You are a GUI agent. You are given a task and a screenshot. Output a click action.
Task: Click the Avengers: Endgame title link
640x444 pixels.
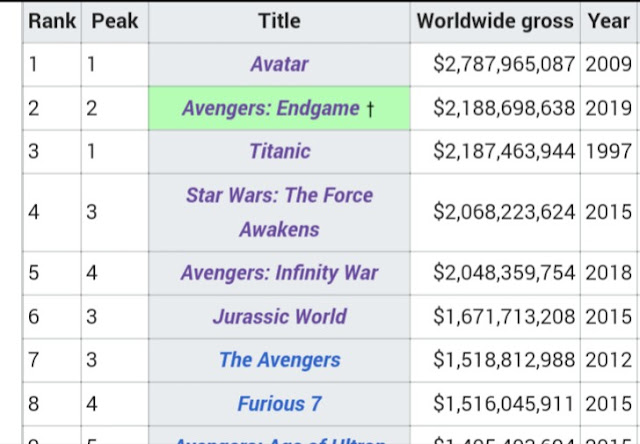click(272, 108)
